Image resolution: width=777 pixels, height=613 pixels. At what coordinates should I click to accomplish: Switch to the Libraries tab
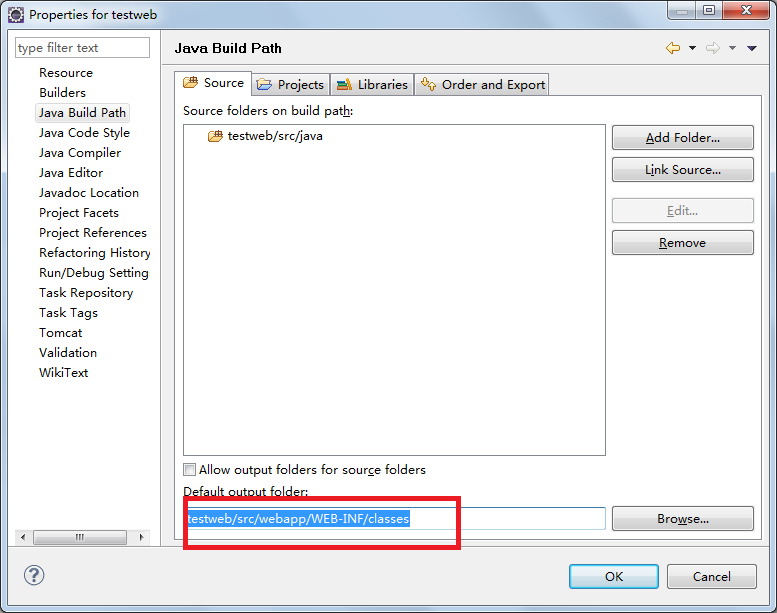click(x=372, y=85)
